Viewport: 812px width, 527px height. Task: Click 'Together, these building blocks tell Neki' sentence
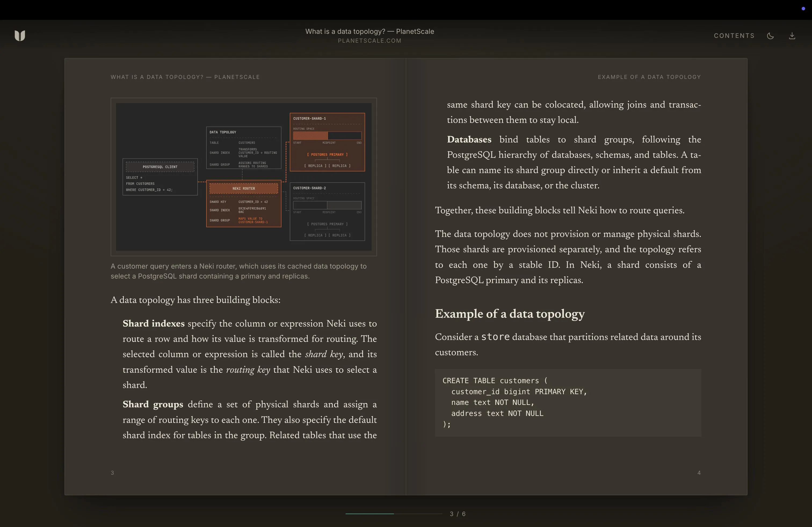pyautogui.click(x=560, y=210)
